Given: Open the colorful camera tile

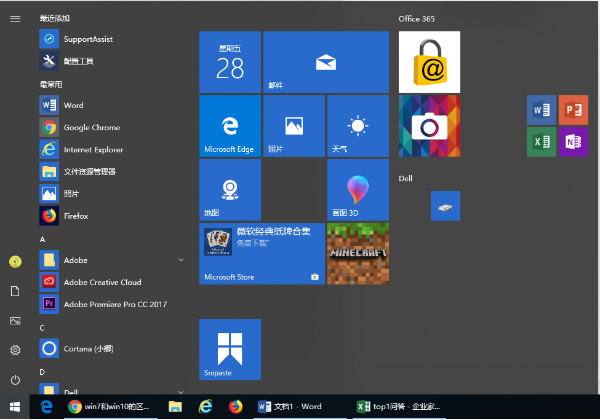Looking at the screenshot, I should point(429,126).
